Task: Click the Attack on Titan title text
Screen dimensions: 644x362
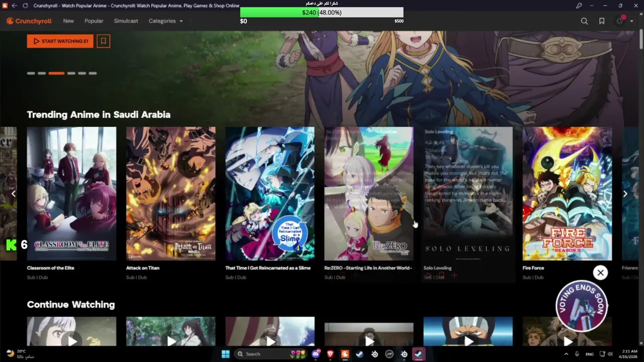Action: coord(143,268)
